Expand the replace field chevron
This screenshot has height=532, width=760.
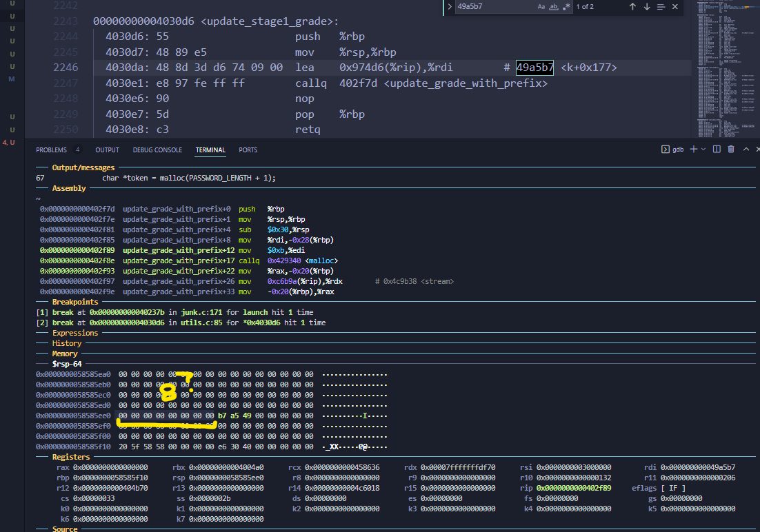450,7
